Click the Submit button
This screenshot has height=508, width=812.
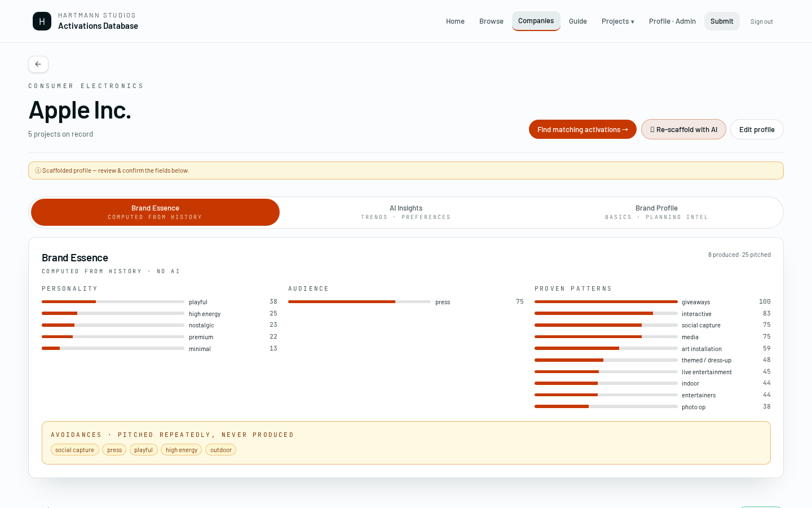(x=722, y=21)
